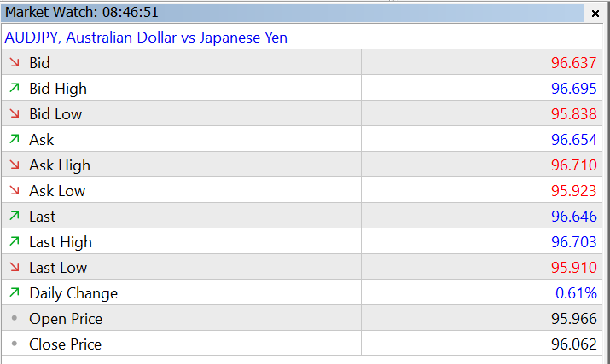Select the AUDJPY symbol description header
The height and width of the screenshot is (364, 610).
click(146, 38)
